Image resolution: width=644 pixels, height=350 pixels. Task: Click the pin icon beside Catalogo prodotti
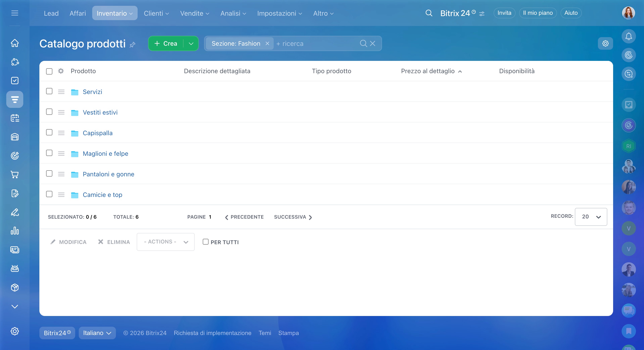132,45
